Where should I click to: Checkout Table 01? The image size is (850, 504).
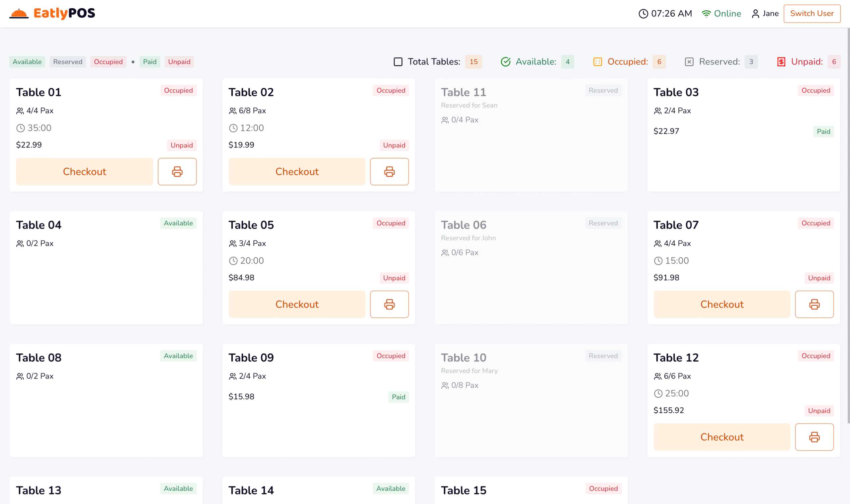(x=85, y=172)
